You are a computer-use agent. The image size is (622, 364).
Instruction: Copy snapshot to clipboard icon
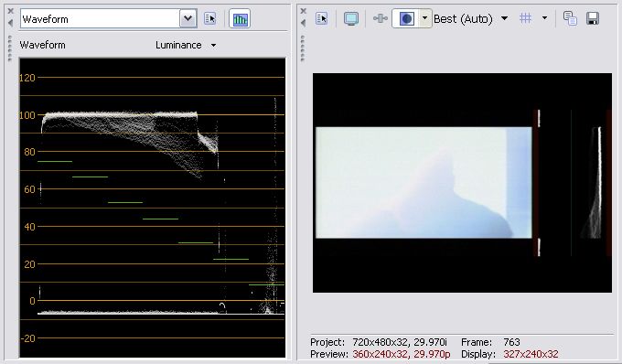tap(570, 18)
